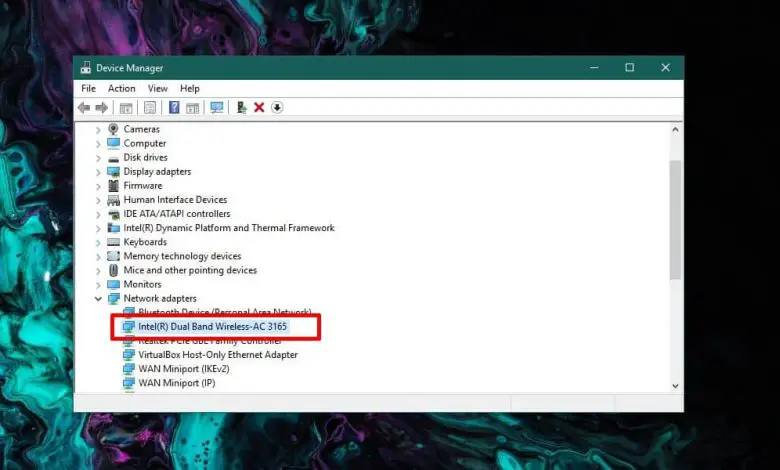Viewport: 780px width, 470px height.
Task: Click the Monitors category icon
Action: (x=113, y=284)
